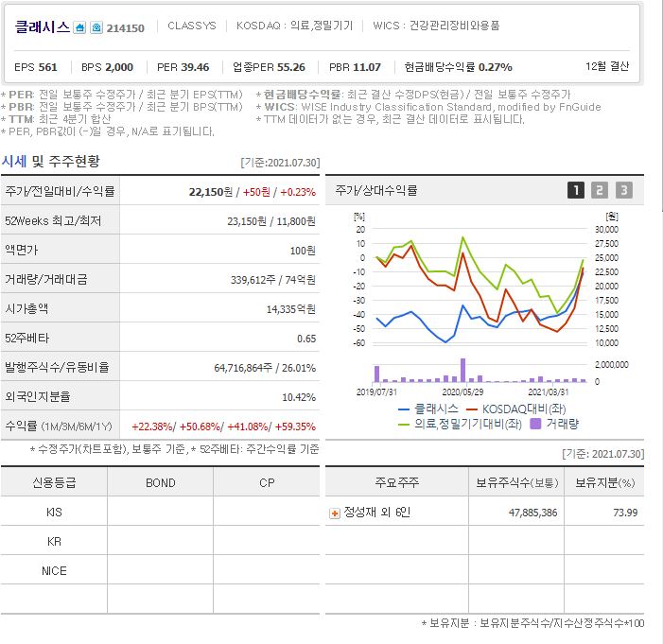The image size is (663, 644).
Task: Switch to chart tab 2
Action: pyautogui.click(x=600, y=190)
